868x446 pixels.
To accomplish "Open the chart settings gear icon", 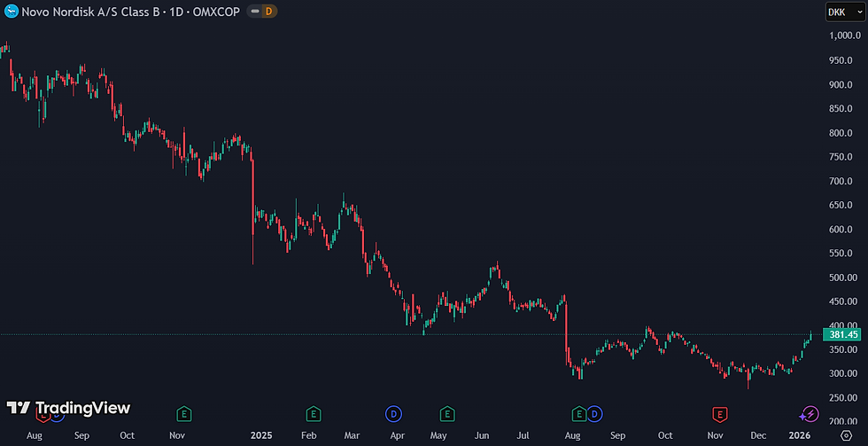I will [846, 435].
